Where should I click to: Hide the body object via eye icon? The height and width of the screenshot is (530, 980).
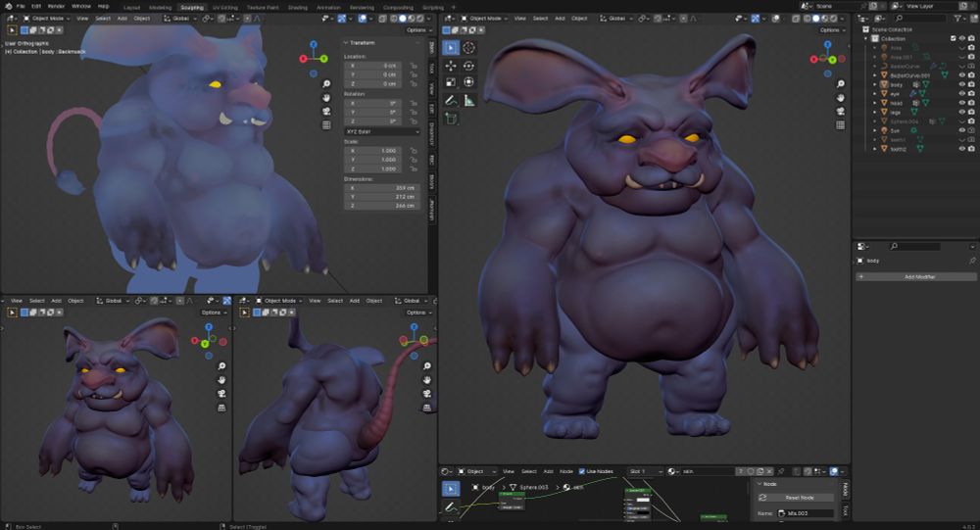(x=962, y=84)
